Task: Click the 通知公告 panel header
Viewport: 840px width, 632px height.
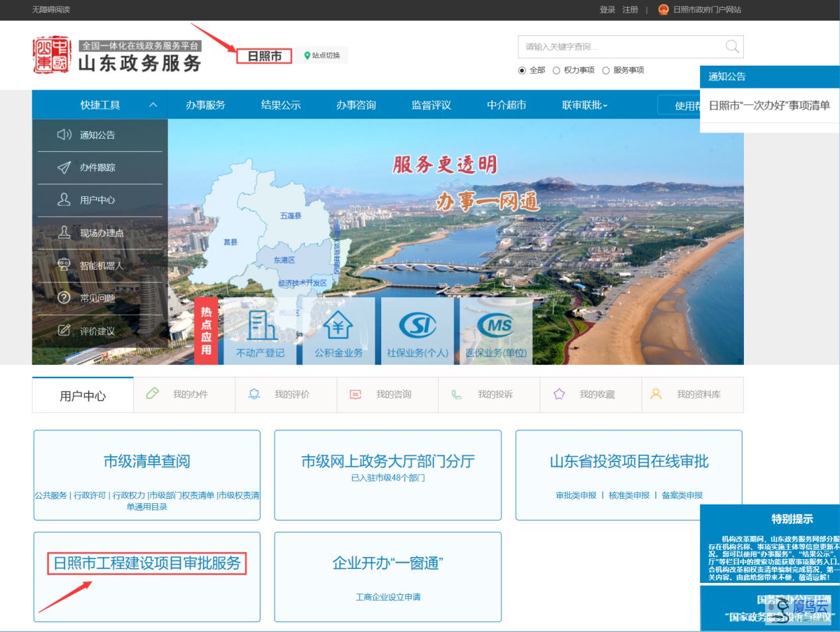Action: pyautogui.click(x=770, y=76)
